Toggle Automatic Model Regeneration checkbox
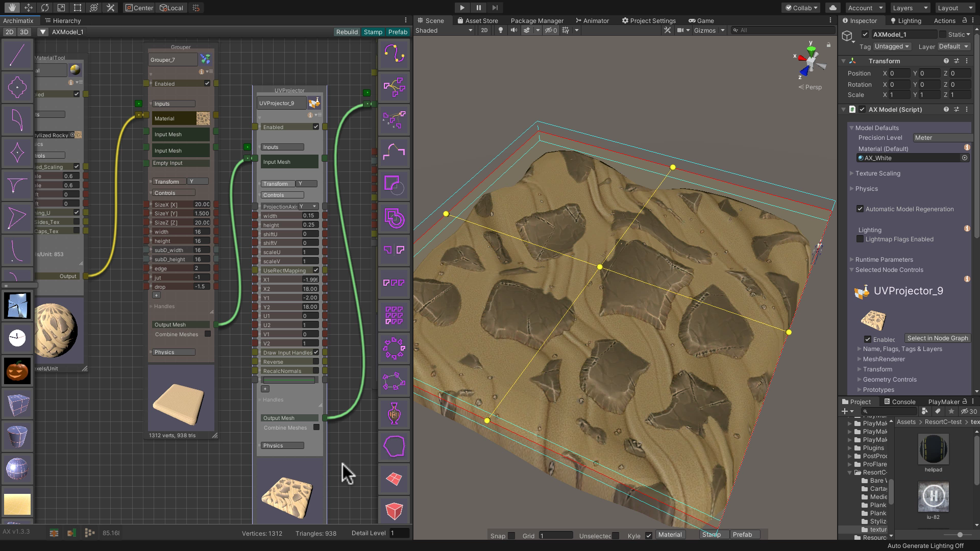 pos(860,209)
